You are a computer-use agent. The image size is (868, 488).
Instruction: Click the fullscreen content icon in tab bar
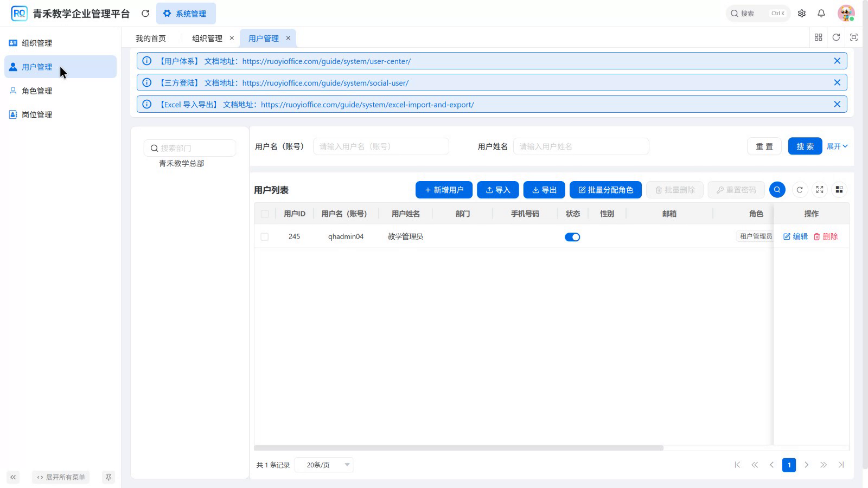click(x=854, y=37)
